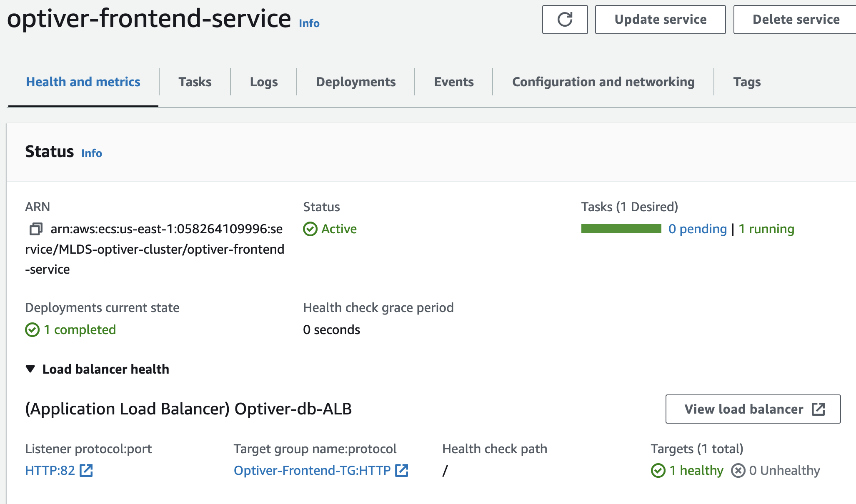Open the Logs tab
The image size is (856, 504).
264,82
